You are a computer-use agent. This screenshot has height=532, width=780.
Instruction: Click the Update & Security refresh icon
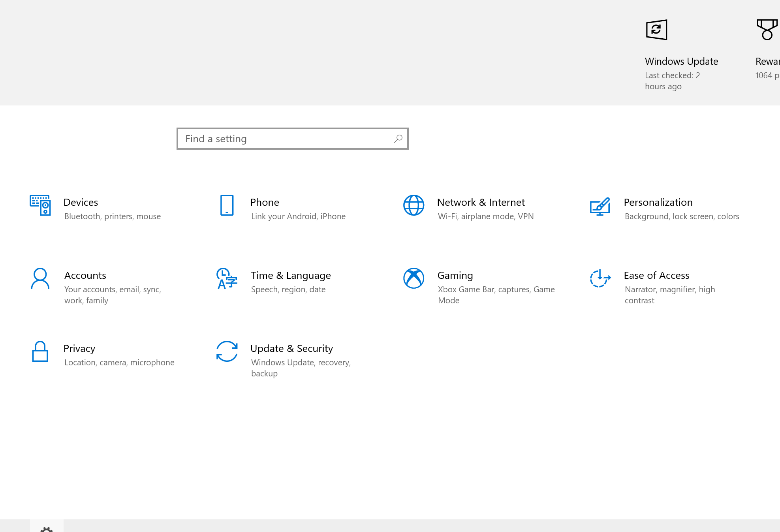click(227, 352)
